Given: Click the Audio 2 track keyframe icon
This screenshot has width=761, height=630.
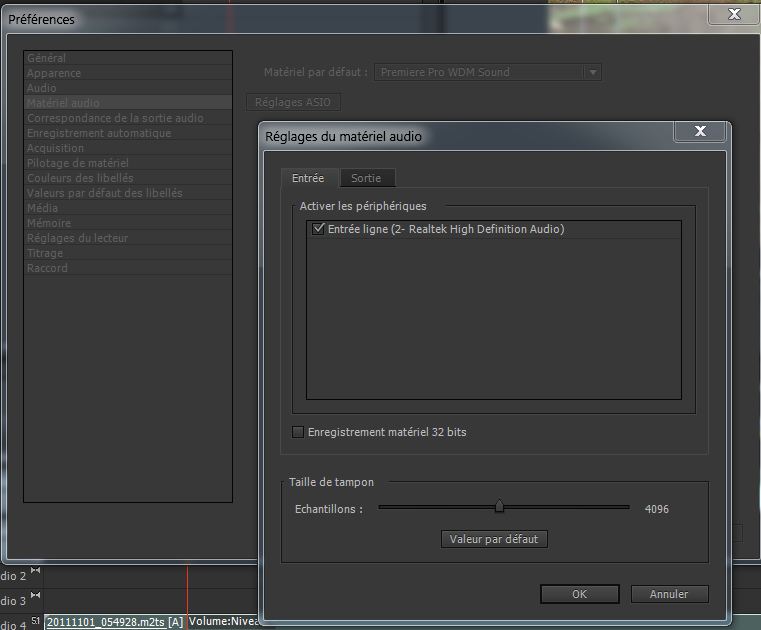Looking at the screenshot, I should 35,570.
